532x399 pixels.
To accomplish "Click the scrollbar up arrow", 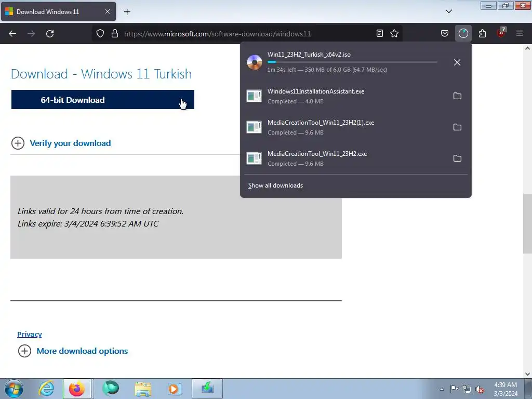I will click(x=527, y=48).
